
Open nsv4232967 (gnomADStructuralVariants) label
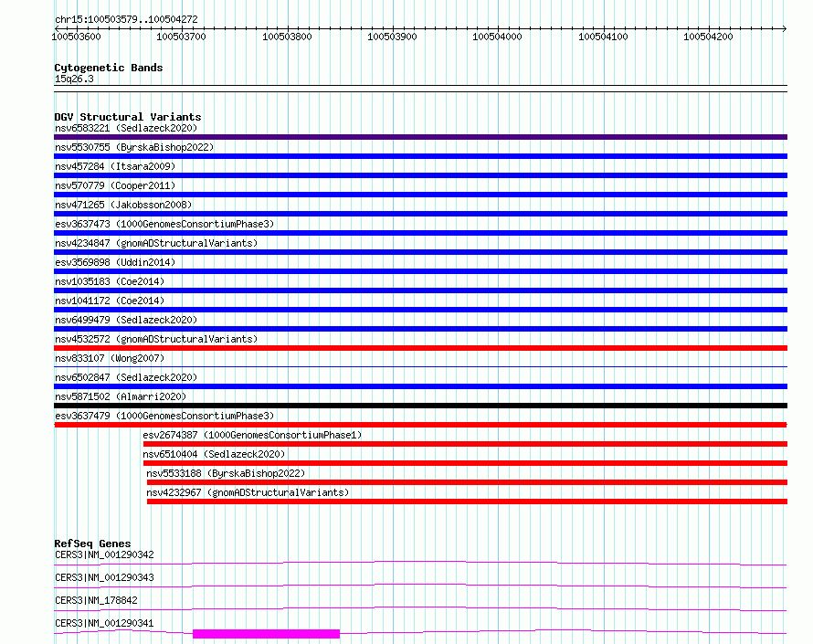pos(248,492)
